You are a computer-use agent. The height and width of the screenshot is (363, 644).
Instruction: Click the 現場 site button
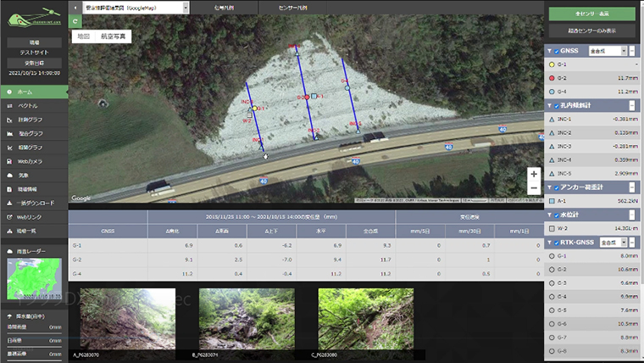click(34, 42)
